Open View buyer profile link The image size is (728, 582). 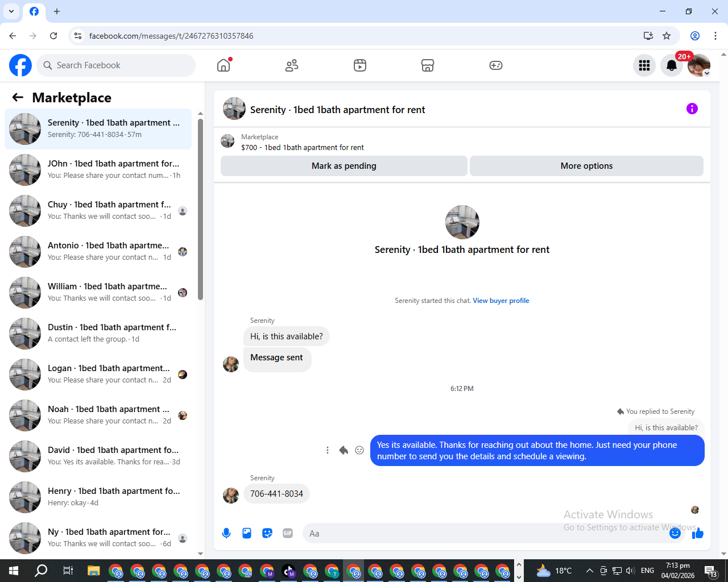tap(501, 301)
